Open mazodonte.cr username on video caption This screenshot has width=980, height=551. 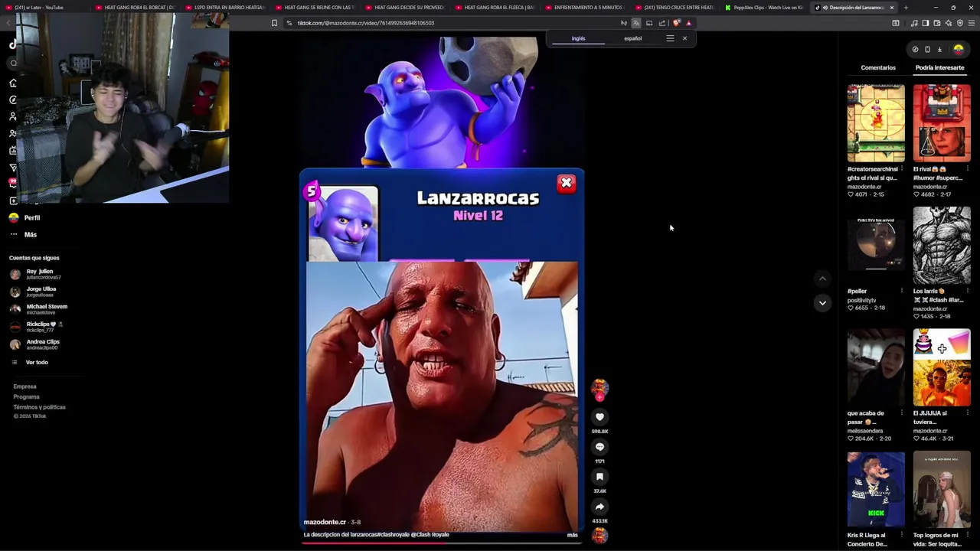point(325,522)
